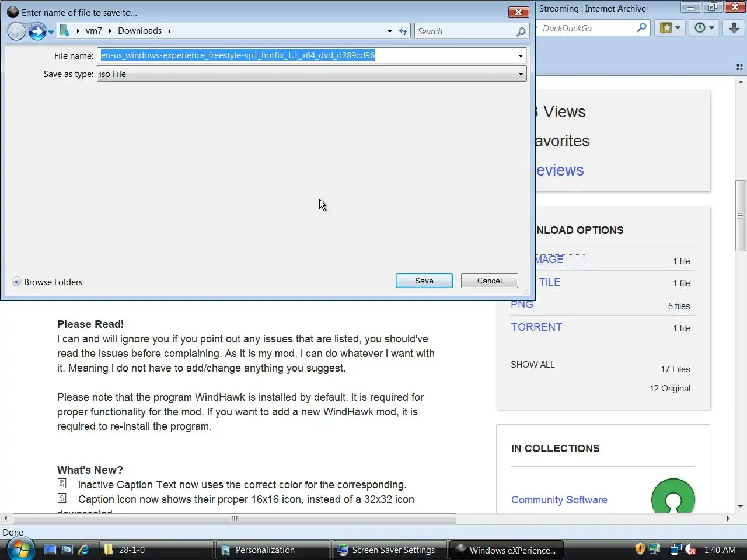
Task: Click the muted volume tray icon
Action: 690,549
